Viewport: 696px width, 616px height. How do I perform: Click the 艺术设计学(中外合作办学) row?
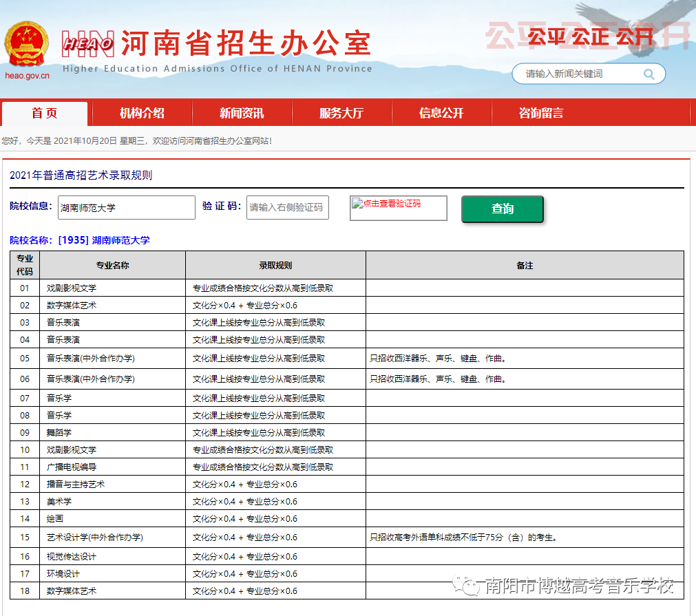[x=95, y=538]
